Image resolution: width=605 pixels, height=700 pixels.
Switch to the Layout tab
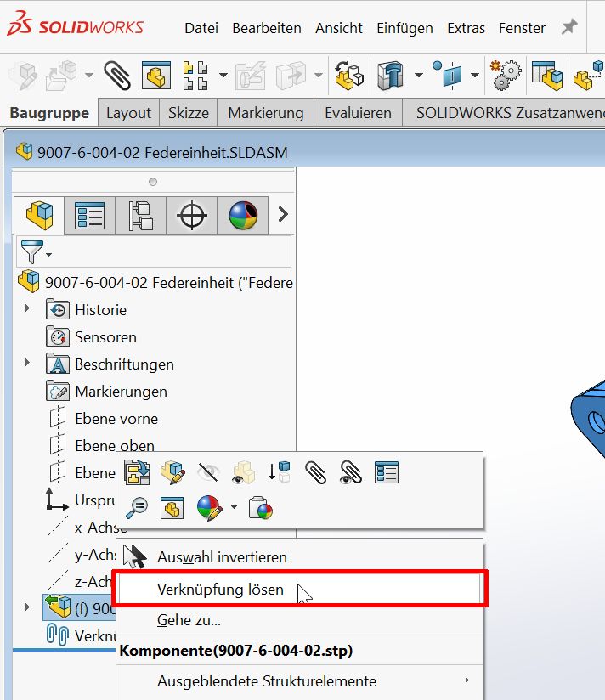pos(128,113)
